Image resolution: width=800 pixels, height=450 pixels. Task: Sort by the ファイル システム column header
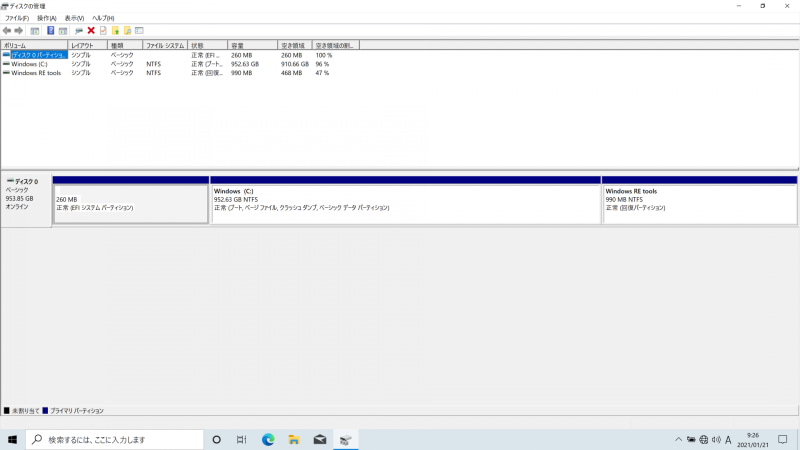[165, 45]
